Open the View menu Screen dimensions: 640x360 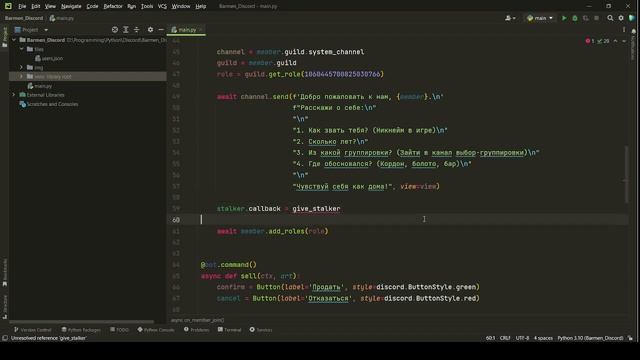50,6
